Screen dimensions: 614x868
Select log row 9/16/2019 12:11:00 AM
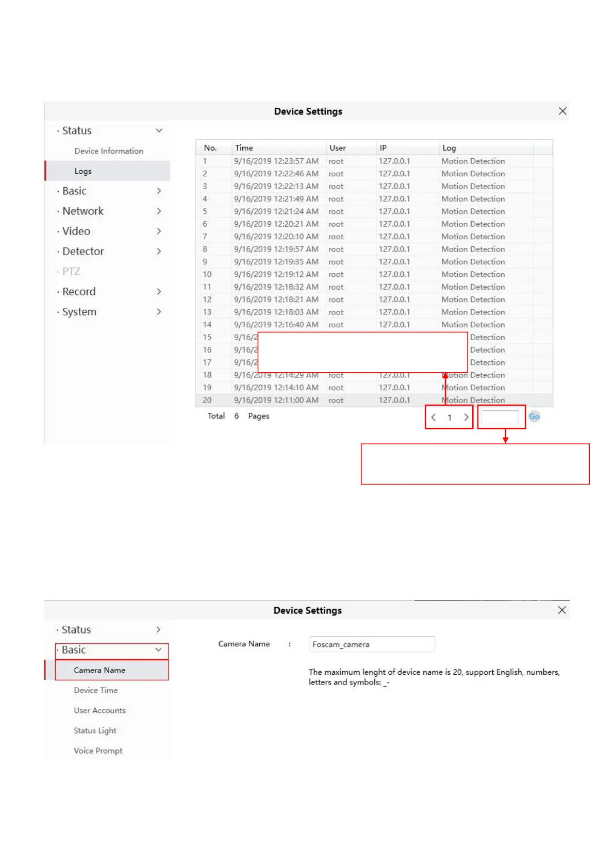click(374, 400)
